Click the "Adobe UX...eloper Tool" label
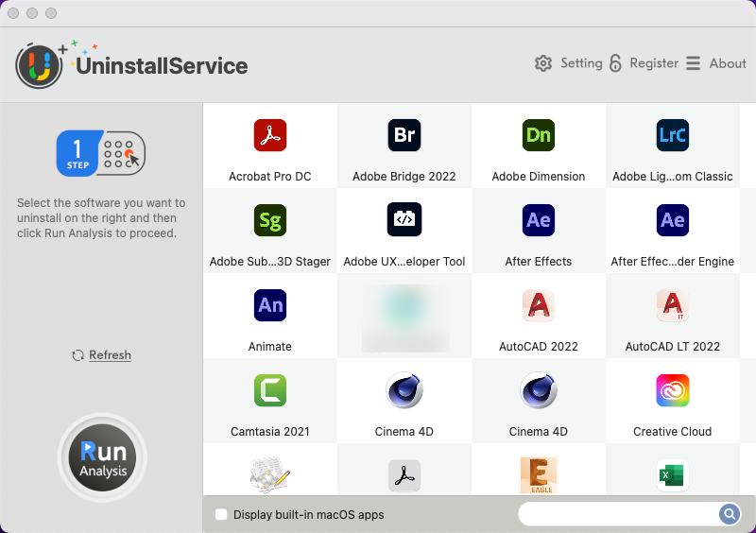756x533 pixels. 404,262
